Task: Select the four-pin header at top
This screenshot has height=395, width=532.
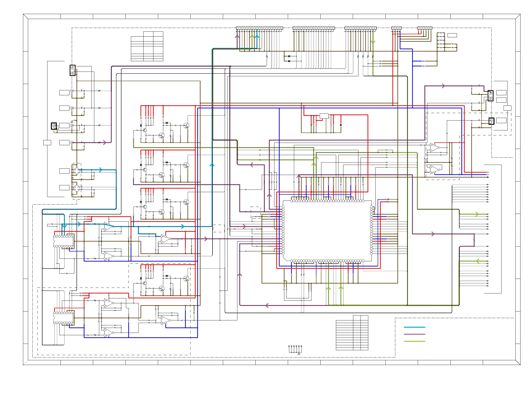Action: pos(396,28)
